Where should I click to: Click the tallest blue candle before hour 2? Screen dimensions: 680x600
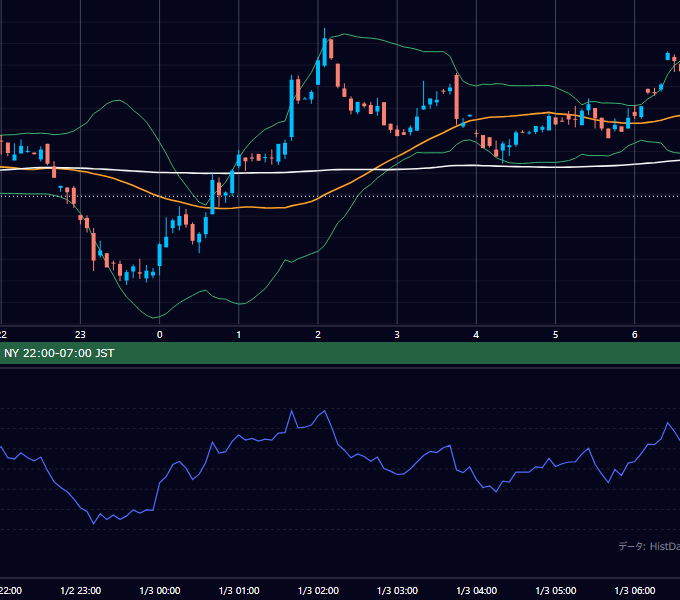tap(292, 108)
